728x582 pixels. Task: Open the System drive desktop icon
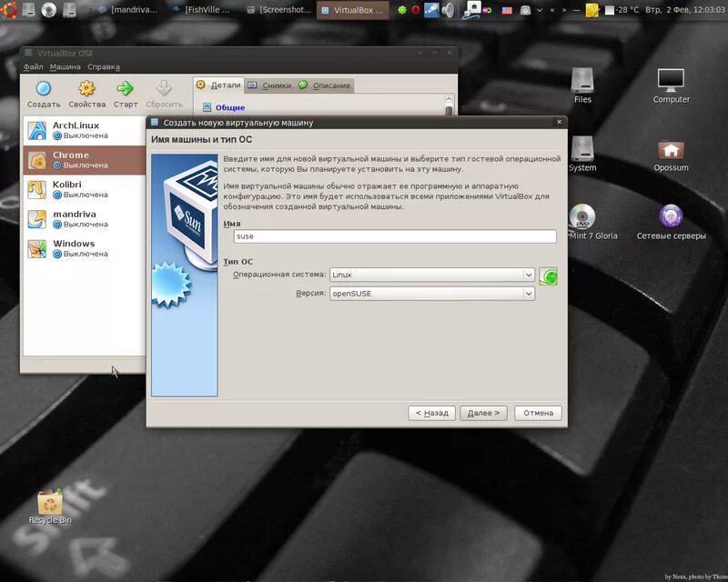click(x=581, y=153)
